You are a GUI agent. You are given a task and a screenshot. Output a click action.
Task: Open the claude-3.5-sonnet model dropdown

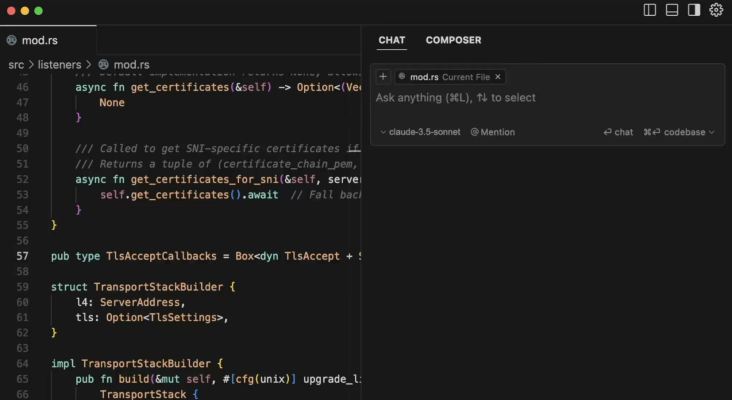420,132
